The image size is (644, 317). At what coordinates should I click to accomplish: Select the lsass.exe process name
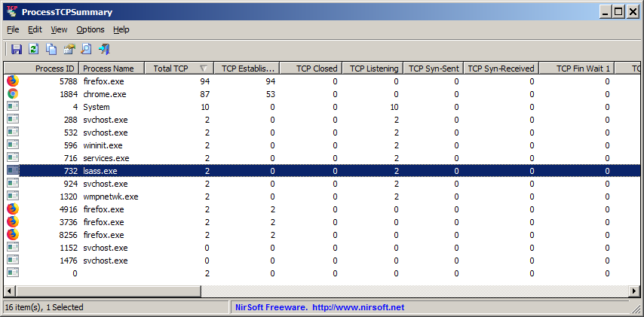(100, 171)
